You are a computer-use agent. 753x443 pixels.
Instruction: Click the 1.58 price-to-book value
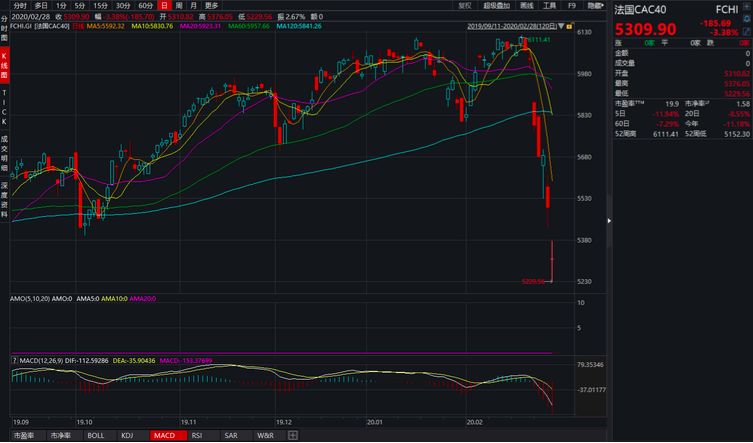tap(742, 104)
